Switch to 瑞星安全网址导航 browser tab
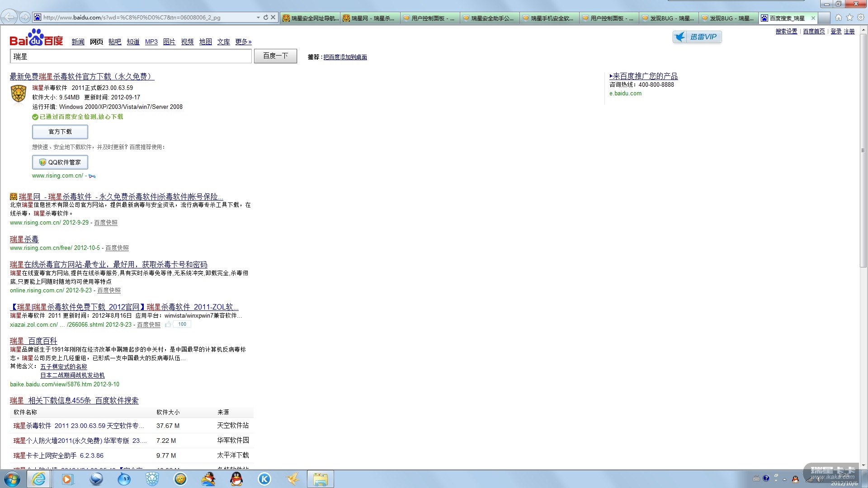The height and width of the screenshot is (488, 868). pos(310,18)
